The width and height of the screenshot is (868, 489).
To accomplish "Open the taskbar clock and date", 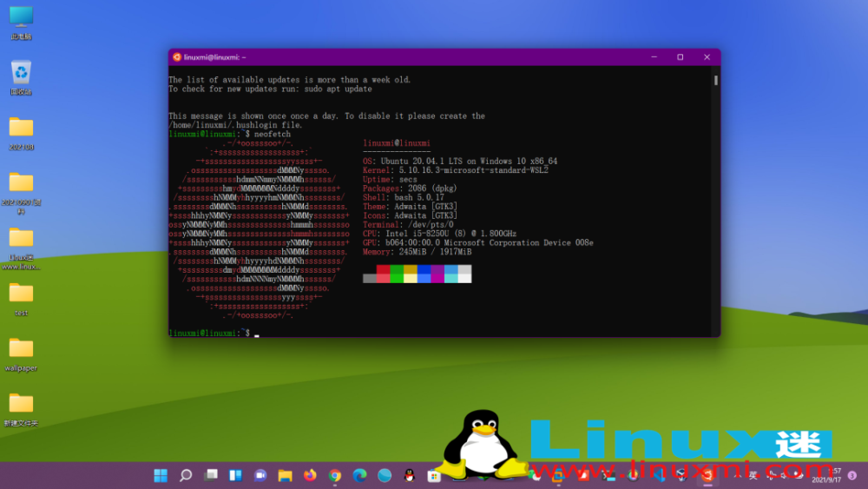I will click(x=825, y=475).
